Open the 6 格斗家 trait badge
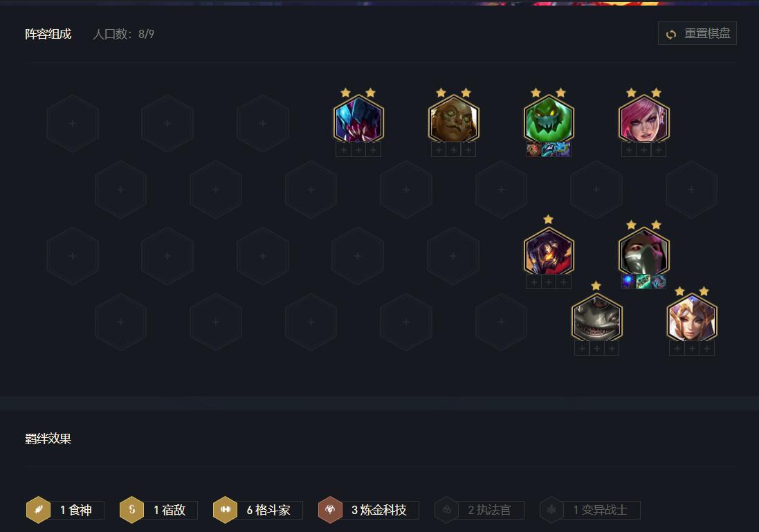Screen dimensions: 759x532 pyautogui.click(x=258, y=510)
